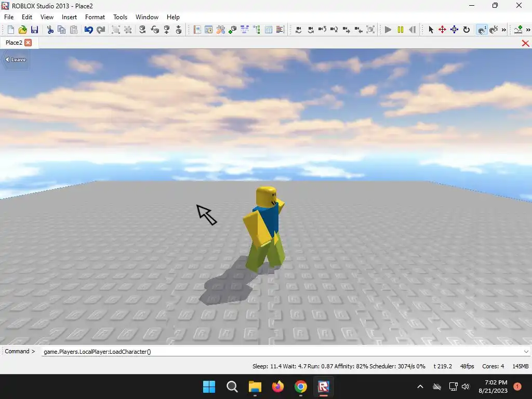This screenshot has height=399, width=532.
Task: Expand overflow chevron at toolbar end
Action: [528, 30]
